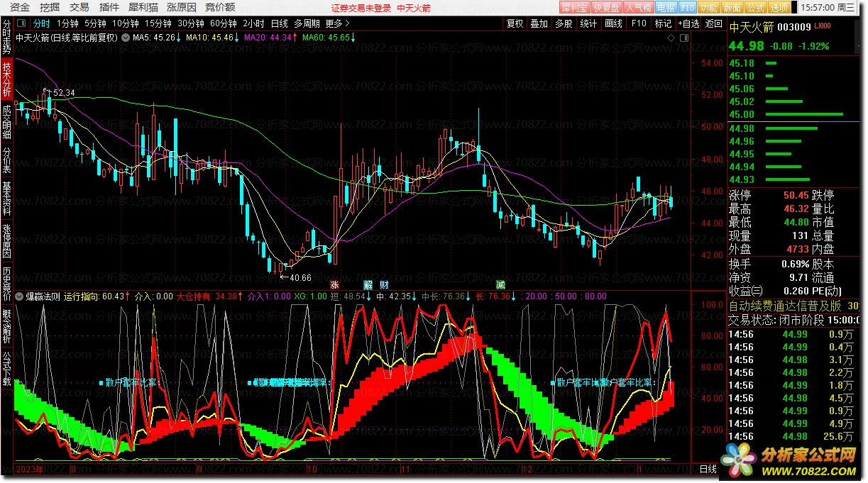Click the 标记 mark button
Image resolution: width=868 pixels, height=483 pixels.
(663, 23)
